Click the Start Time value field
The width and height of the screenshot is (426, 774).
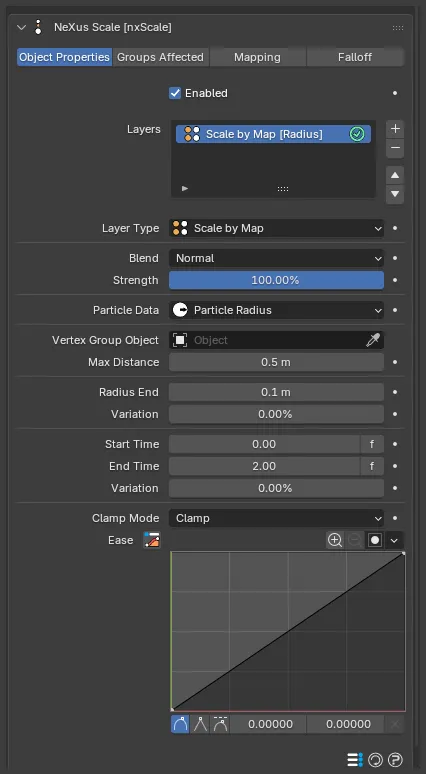coord(264,444)
